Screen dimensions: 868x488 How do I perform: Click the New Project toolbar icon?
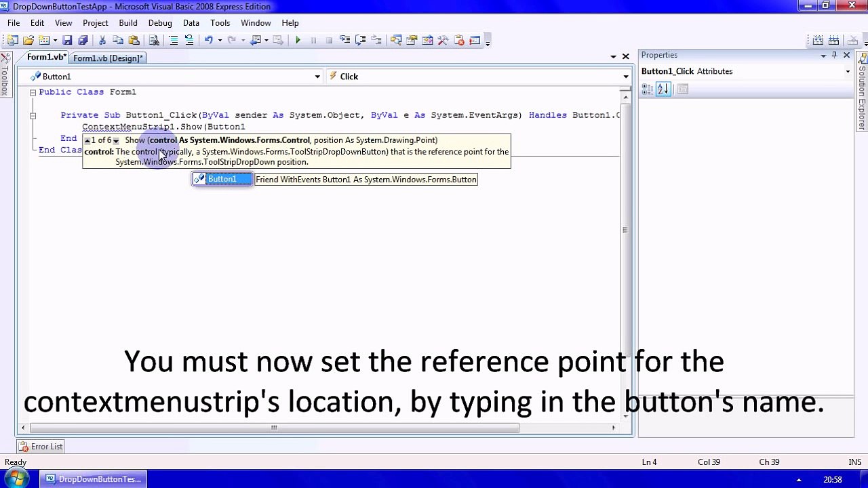coord(12,40)
